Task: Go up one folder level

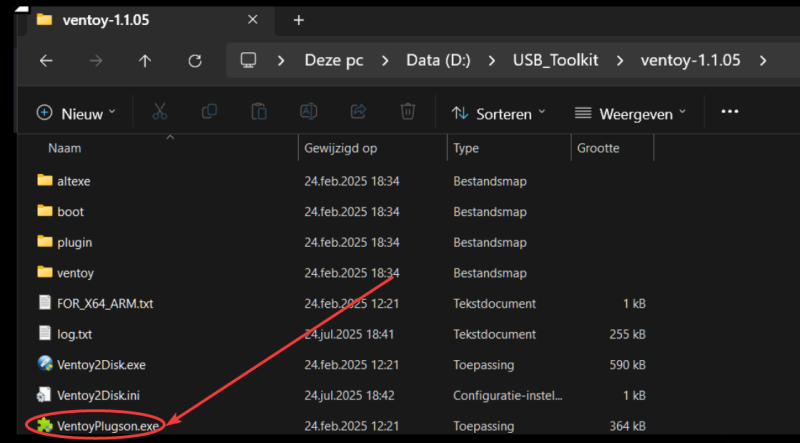Action: [145, 61]
